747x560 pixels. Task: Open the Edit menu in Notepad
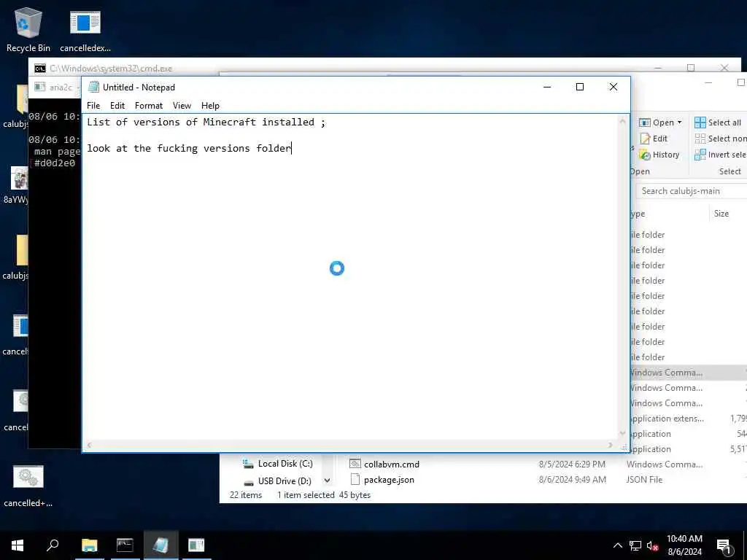pos(117,106)
